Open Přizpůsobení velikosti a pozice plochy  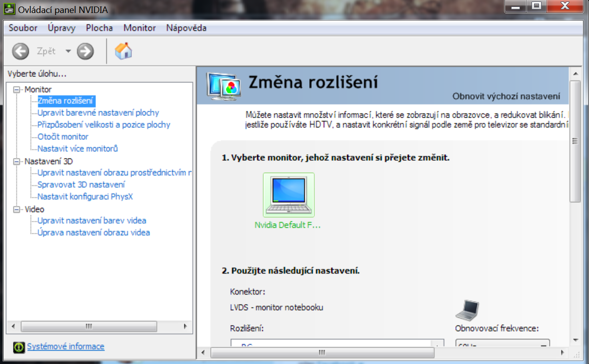click(x=104, y=125)
